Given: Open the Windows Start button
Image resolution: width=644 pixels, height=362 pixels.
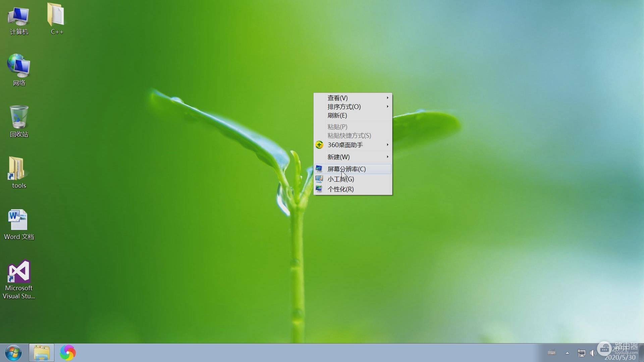Looking at the screenshot, I should 13,353.
